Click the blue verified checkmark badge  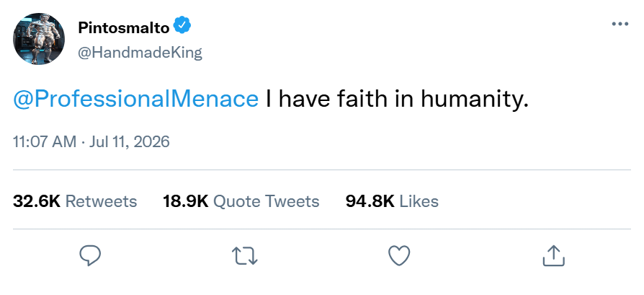182,25
